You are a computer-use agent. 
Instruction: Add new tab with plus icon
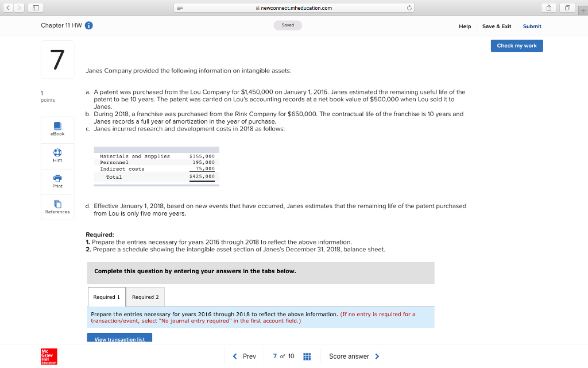[583, 10]
